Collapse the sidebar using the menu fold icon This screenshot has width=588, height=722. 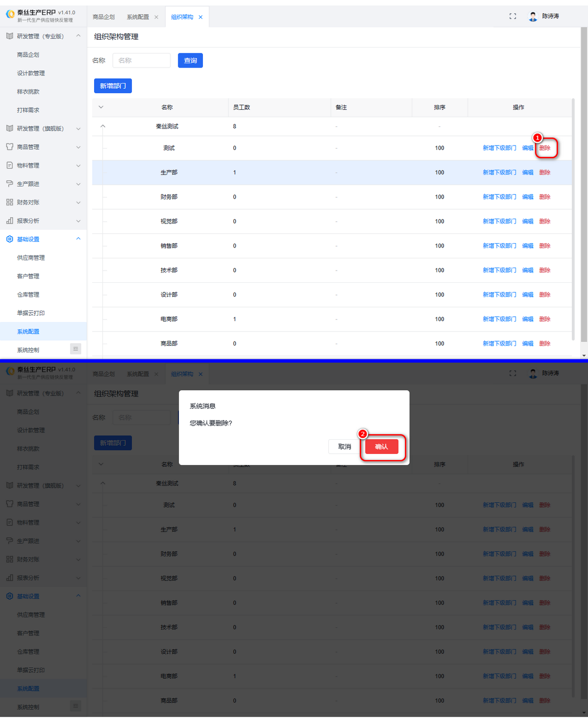coord(75,349)
